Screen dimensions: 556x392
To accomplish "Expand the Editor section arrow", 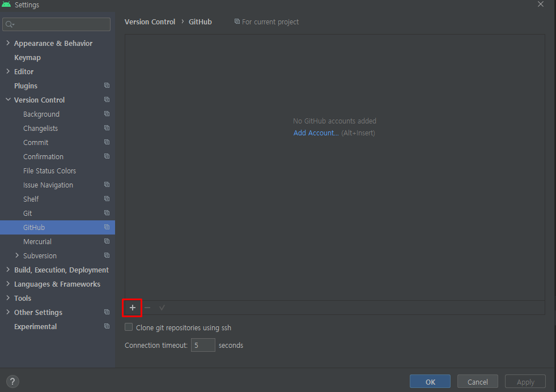I will point(8,71).
